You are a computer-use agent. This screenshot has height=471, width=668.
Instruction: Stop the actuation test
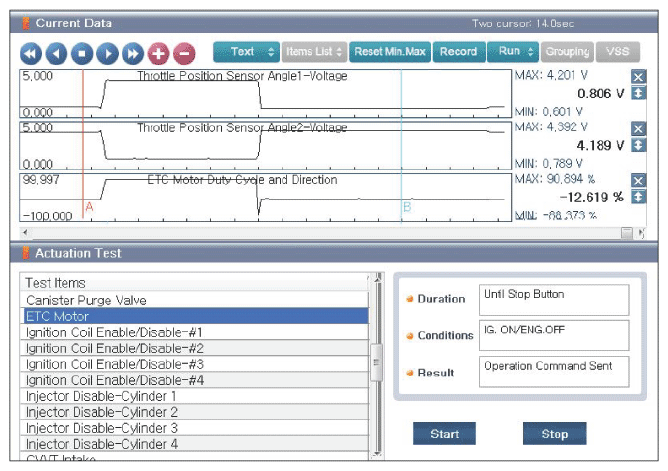[554, 434]
